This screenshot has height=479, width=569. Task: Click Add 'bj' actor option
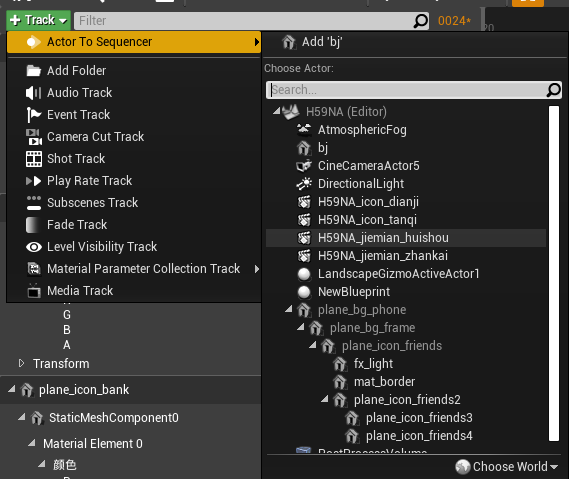(414, 42)
